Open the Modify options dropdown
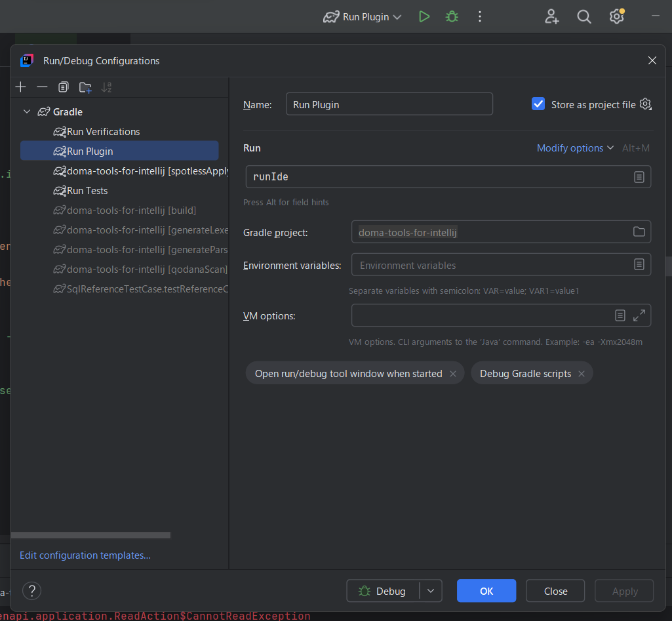 tap(575, 148)
